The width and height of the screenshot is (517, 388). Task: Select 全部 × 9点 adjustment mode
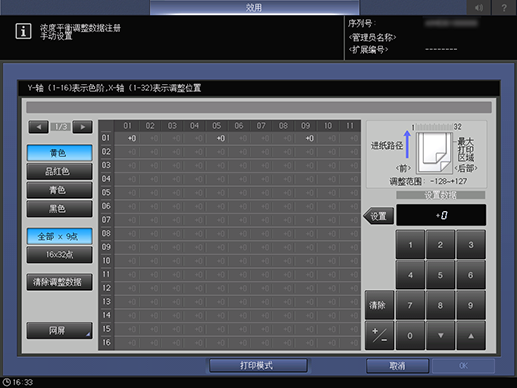coord(59,236)
